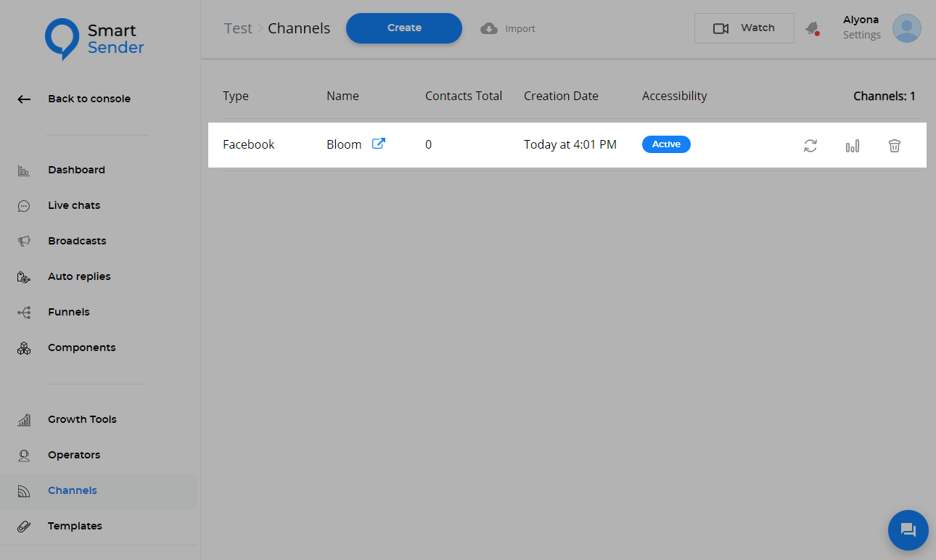Viewport: 936px width, 560px height.
Task: Open Growth Tools in the sidebar
Action: [x=82, y=419]
